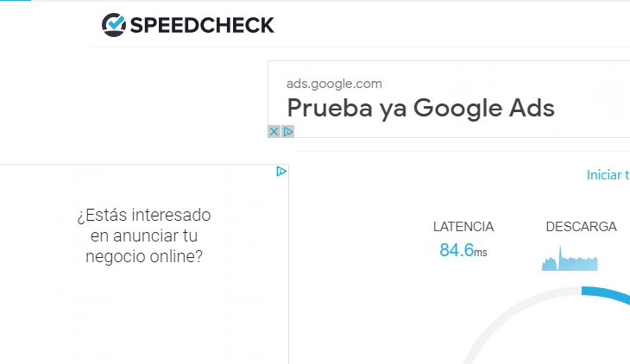Click the 'Prueba ya Google Ads' headline
Viewport: 630px width, 364px height.
coord(420,109)
